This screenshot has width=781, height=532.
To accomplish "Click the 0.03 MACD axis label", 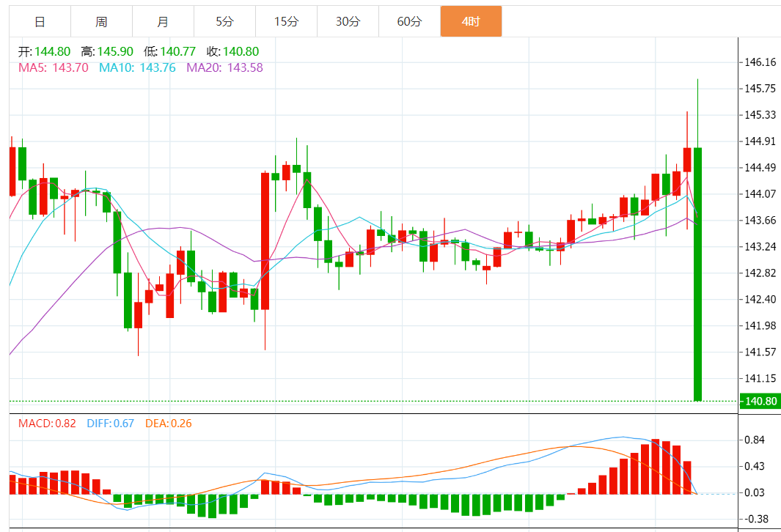I will coord(754,492).
